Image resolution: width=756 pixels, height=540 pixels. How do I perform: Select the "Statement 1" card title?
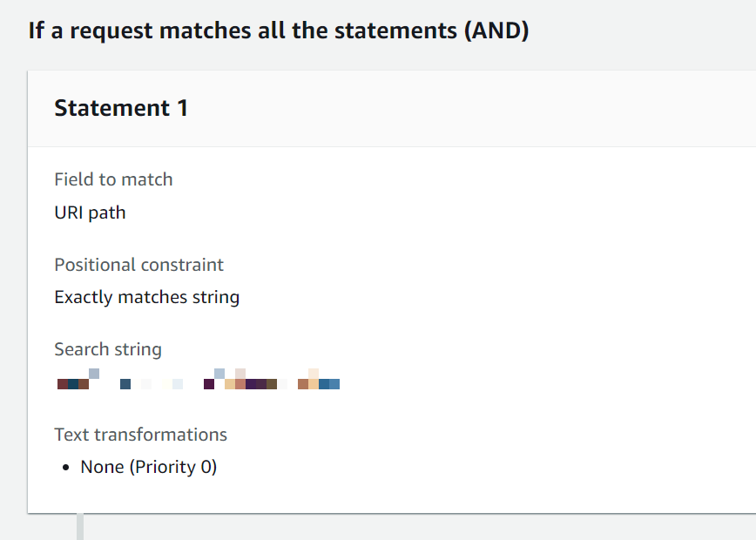click(x=121, y=108)
